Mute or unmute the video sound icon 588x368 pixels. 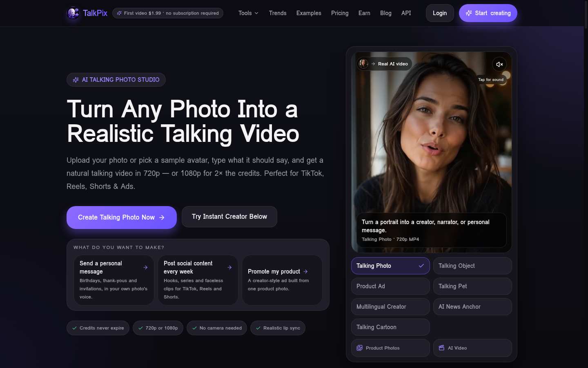(x=499, y=64)
